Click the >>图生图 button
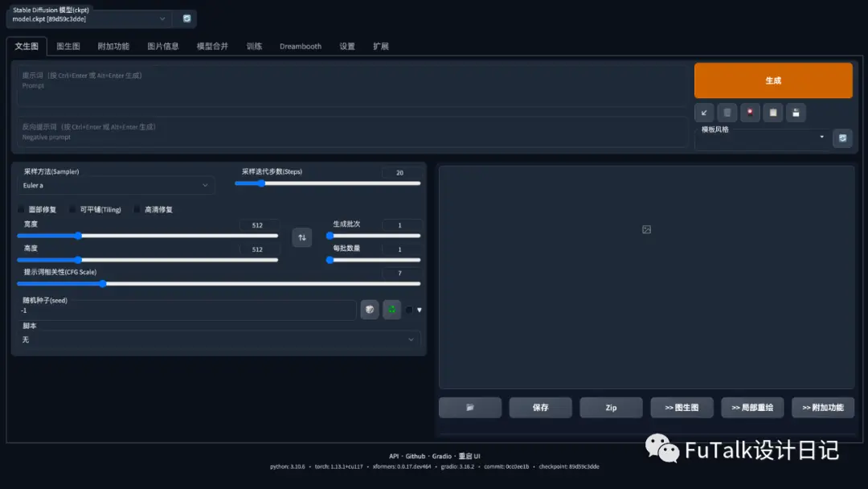The height and width of the screenshot is (489, 868). (x=682, y=408)
